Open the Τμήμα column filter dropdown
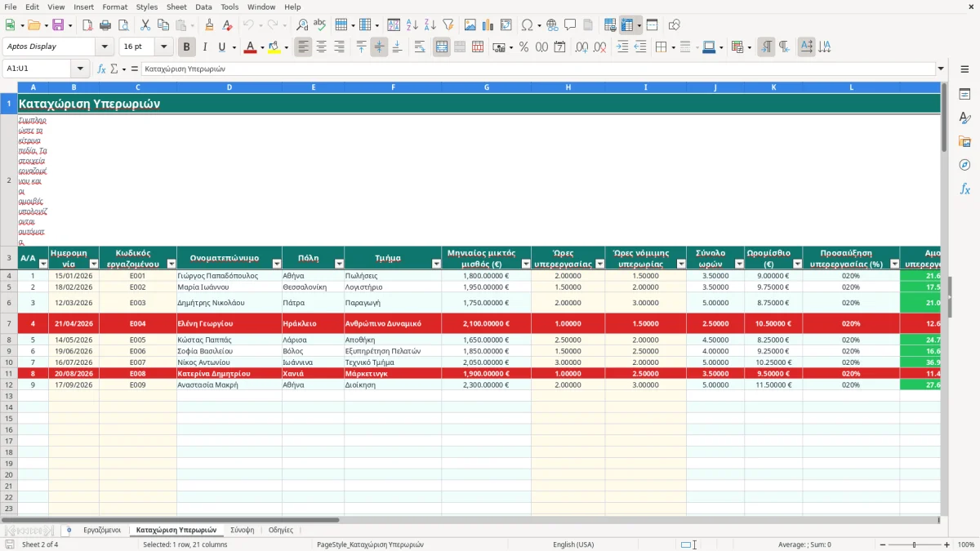Screen dimensions: 980x551 (436, 264)
